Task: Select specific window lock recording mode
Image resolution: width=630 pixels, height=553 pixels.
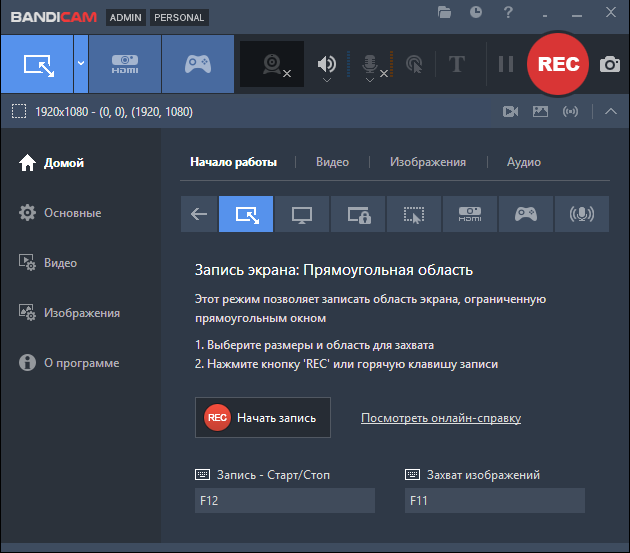Action: 358,214
